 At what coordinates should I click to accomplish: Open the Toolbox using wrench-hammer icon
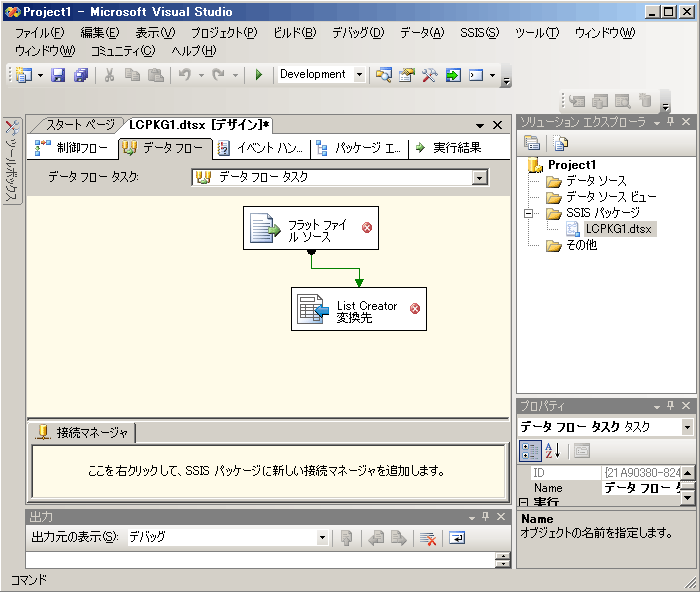[x=429, y=75]
